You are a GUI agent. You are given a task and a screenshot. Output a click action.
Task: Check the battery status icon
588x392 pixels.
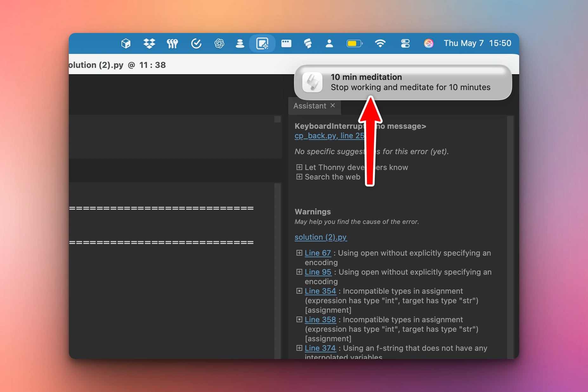click(355, 43)
